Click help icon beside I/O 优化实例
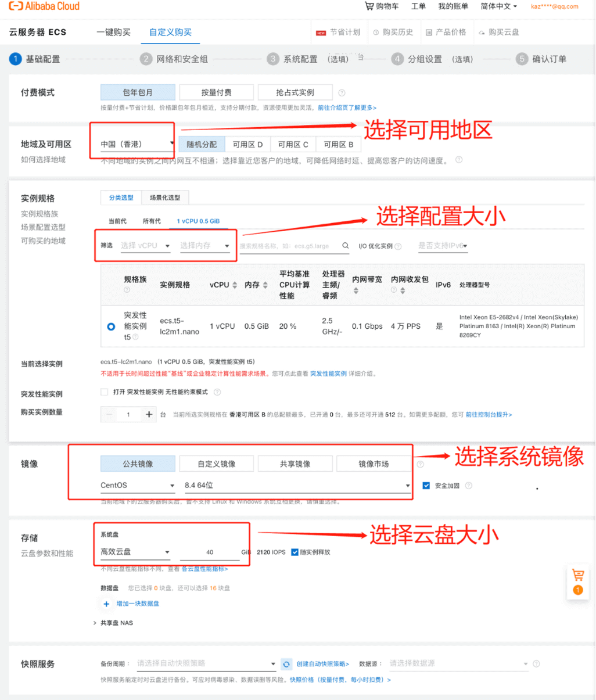Image resolution: width=596 pixels, height=700 pixels. (x=398, y=246)
